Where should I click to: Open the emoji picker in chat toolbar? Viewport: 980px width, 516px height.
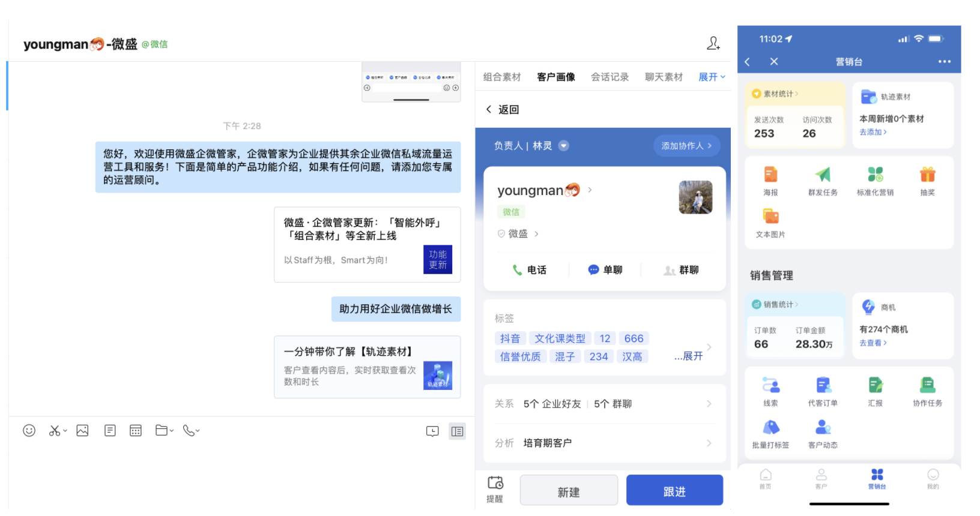click(x=29, y=431)
